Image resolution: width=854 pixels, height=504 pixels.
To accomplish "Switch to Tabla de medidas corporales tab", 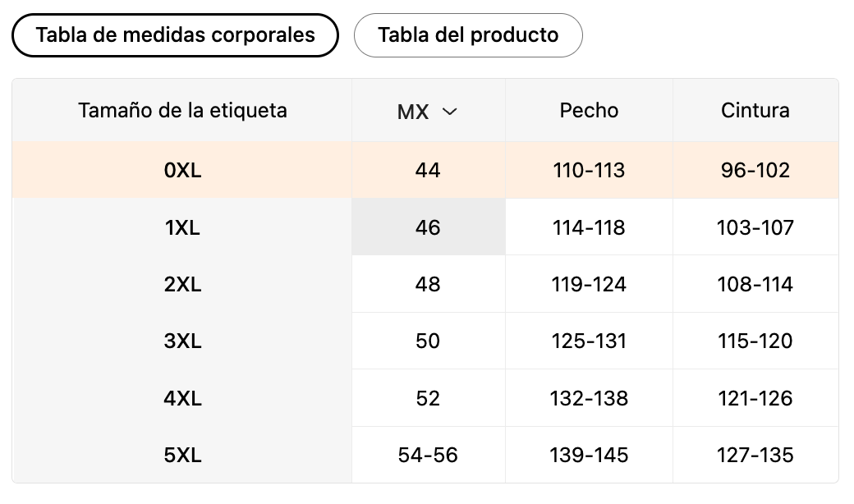I will pos(175,35).
